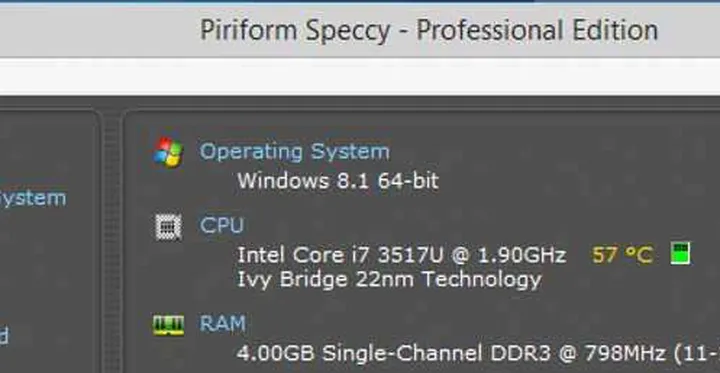720x373 pixels.
Task: Select the Operating System item in the left sidebar
Action: point(33,200)
